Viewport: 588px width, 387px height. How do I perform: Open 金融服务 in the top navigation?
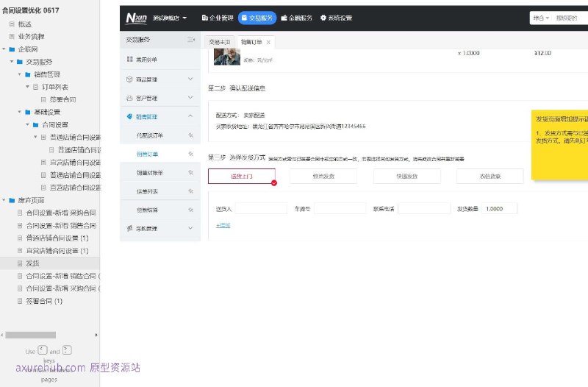pos(297,18)
